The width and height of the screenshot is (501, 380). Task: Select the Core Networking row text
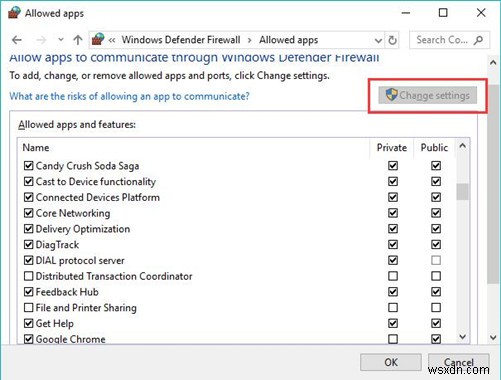coord(73,213)
